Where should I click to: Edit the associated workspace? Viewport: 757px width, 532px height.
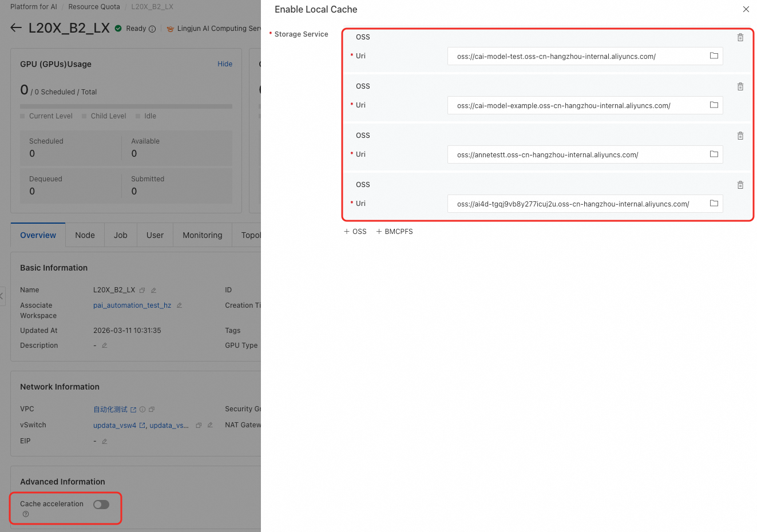coord(179,305)
